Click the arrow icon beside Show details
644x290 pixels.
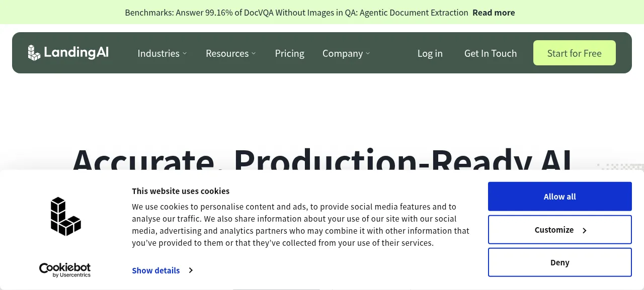point(191,270)
